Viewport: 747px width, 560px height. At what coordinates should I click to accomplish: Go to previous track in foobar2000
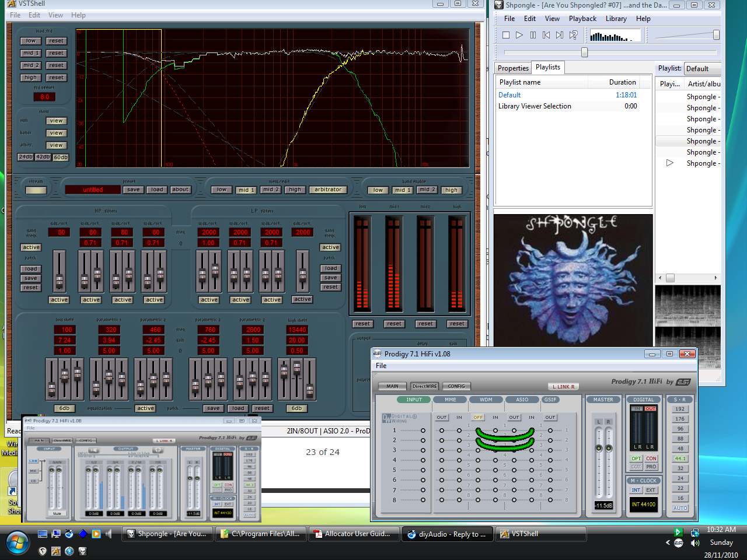(546, 35)
